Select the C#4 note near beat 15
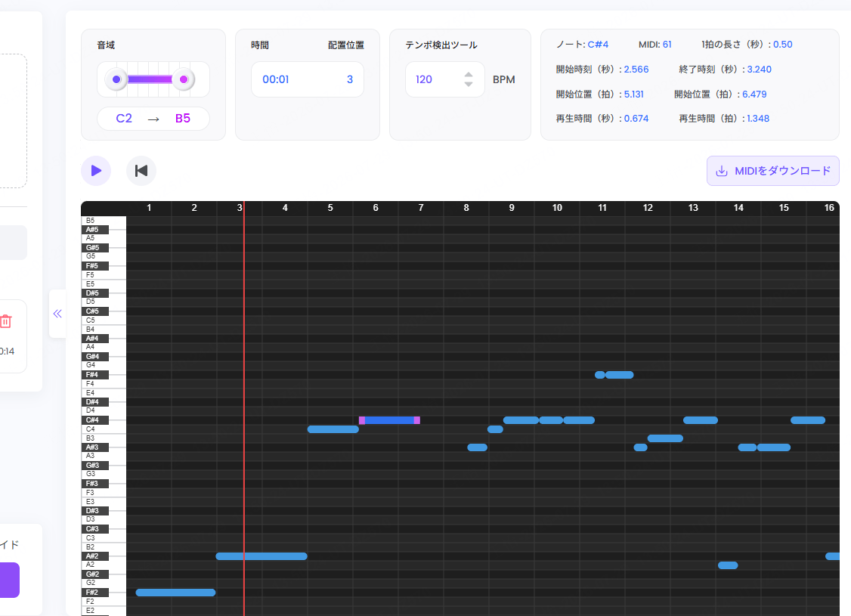851x616 pixels. click(808, 420)
